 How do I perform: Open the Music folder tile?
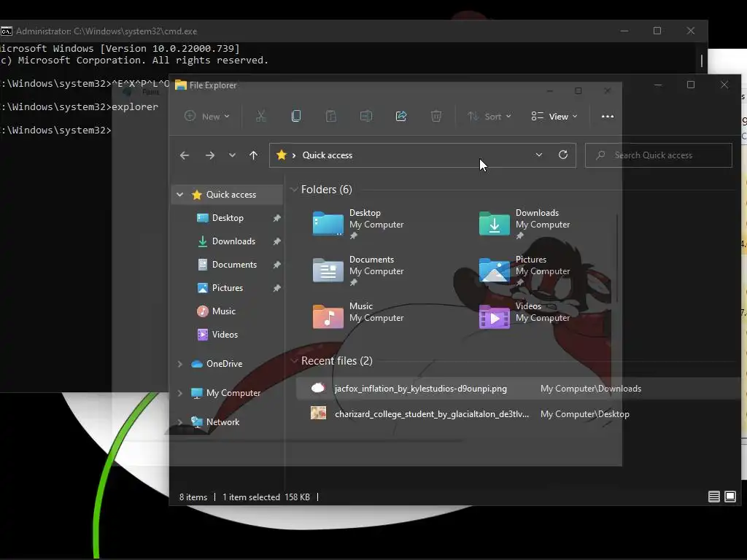pyautogui.click(x=358, y=317)
